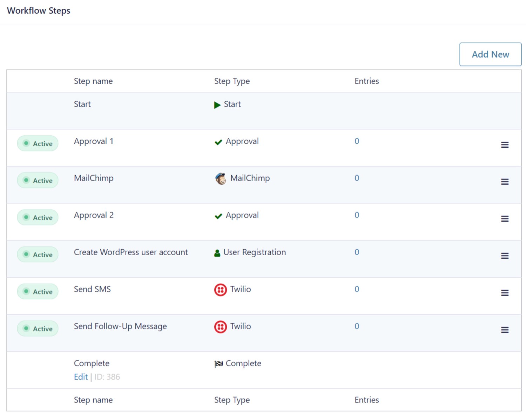Disable the Active toggle on MailChimp step

coord(38,181)
